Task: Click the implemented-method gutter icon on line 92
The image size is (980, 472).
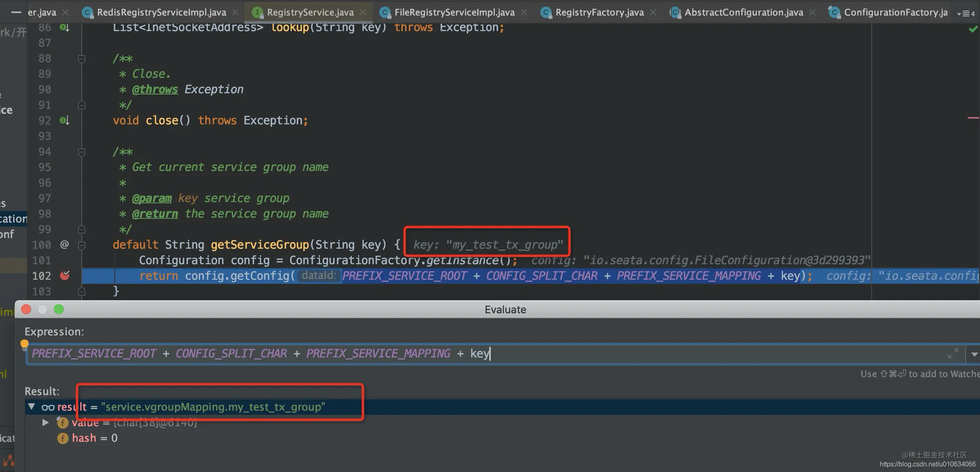Action: pyautogui.click(x=65, y=121)
